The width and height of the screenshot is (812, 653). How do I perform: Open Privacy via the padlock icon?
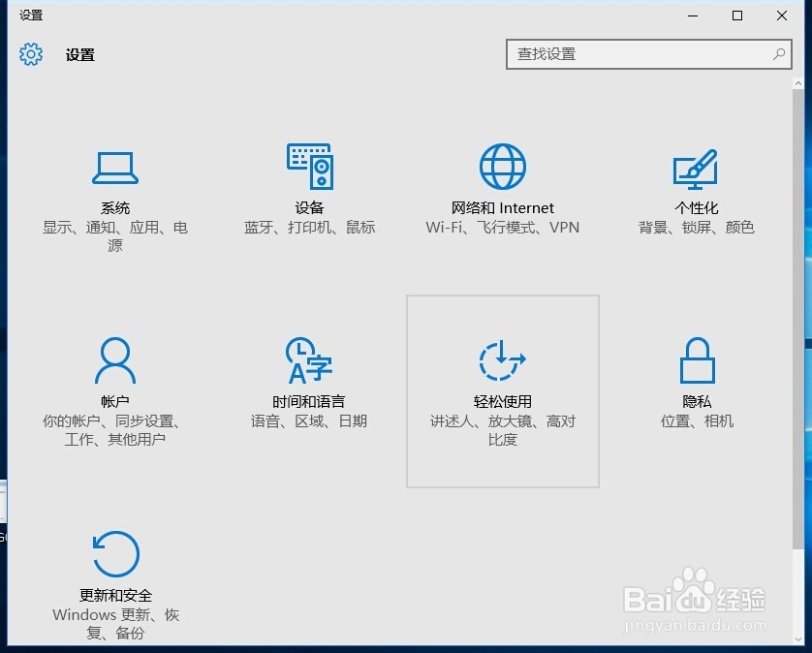696,360
